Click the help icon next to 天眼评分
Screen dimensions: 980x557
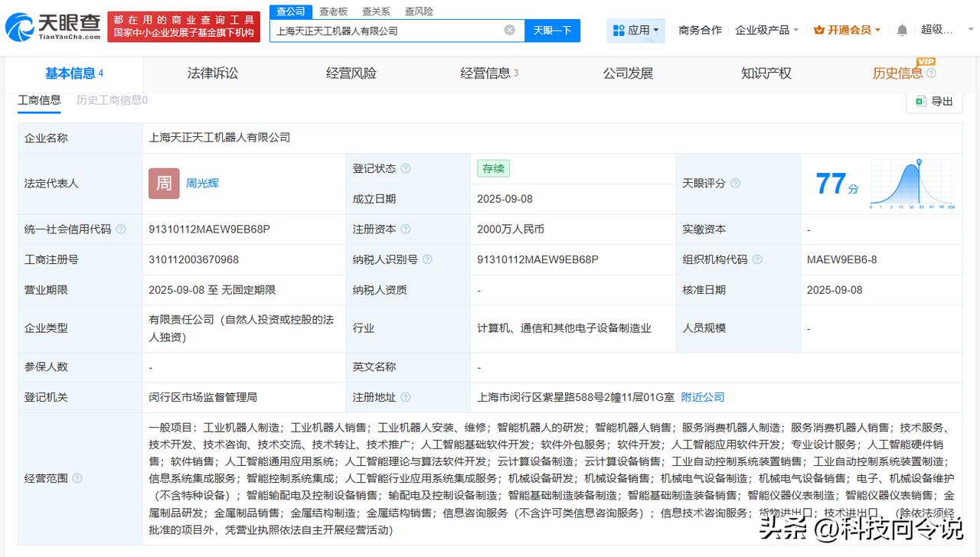pos(735,184)
